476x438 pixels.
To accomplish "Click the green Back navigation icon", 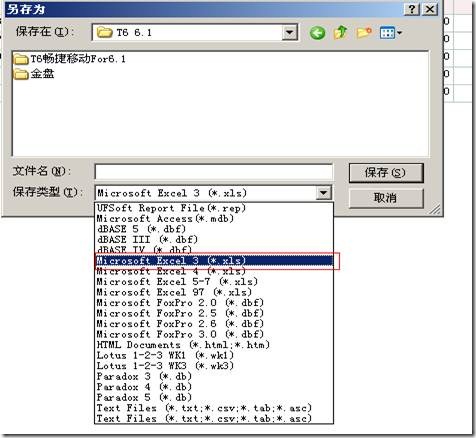I will (317, 33).
